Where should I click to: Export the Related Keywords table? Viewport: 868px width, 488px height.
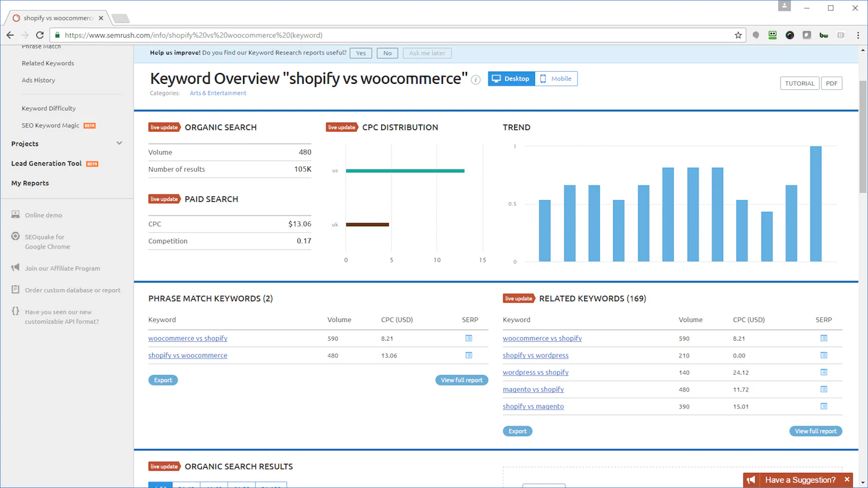[x=518, y=431]
